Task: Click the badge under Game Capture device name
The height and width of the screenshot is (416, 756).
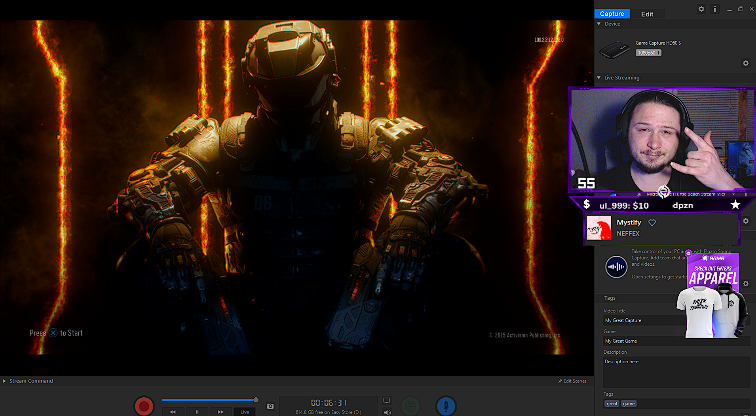Action: tap(648, 53)
